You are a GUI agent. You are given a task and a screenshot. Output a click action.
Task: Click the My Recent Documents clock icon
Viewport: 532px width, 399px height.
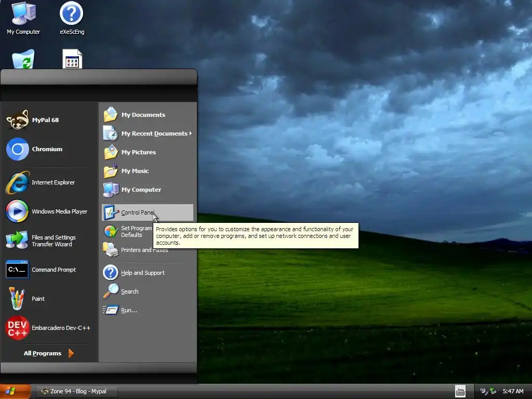pyautogui.click(x=111, y=134)
